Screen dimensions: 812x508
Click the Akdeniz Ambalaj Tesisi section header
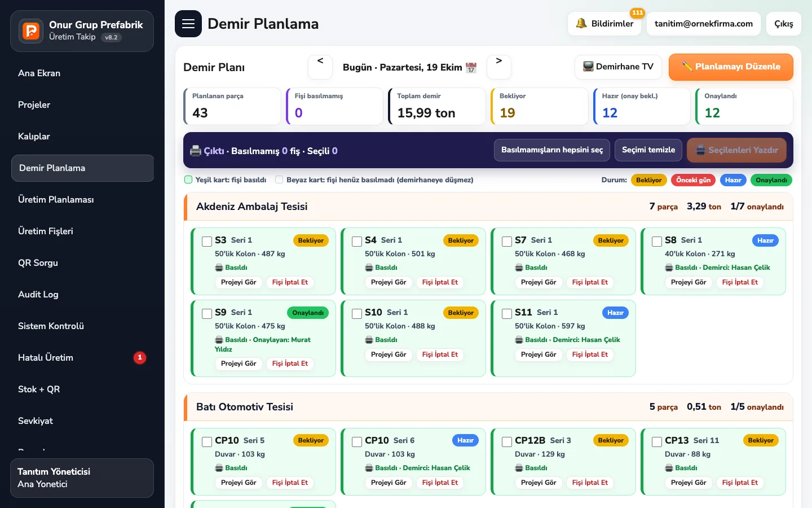click(x=488, y=207)
